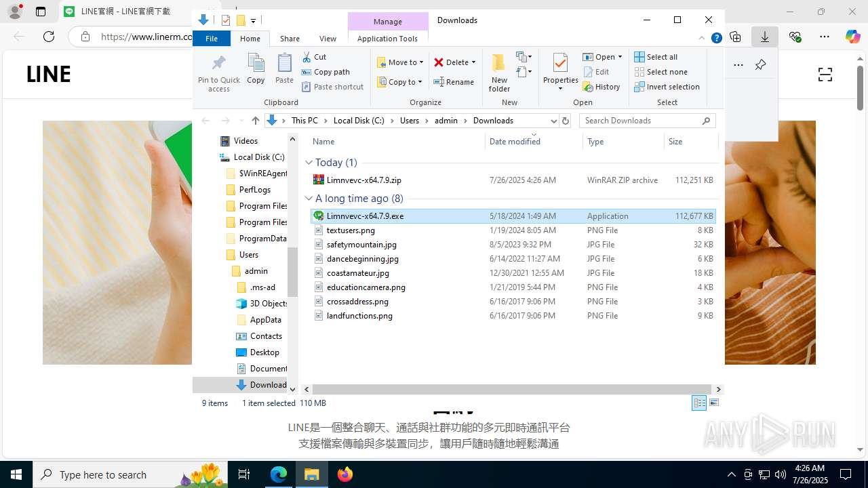Image resolution: width=868 pixels, height=488 pixels.
Task: Click Rename in Organize group
Action: [x=454, y=82]
